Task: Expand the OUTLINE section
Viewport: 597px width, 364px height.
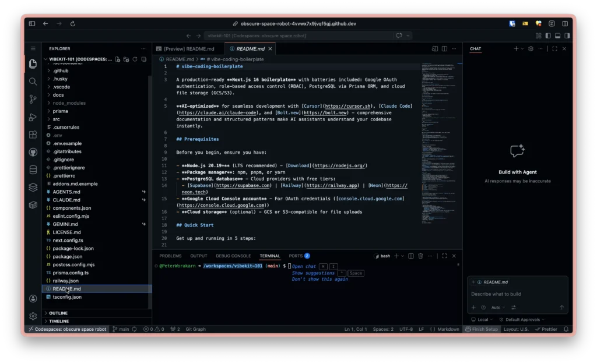Action: [x=58, y=313]
